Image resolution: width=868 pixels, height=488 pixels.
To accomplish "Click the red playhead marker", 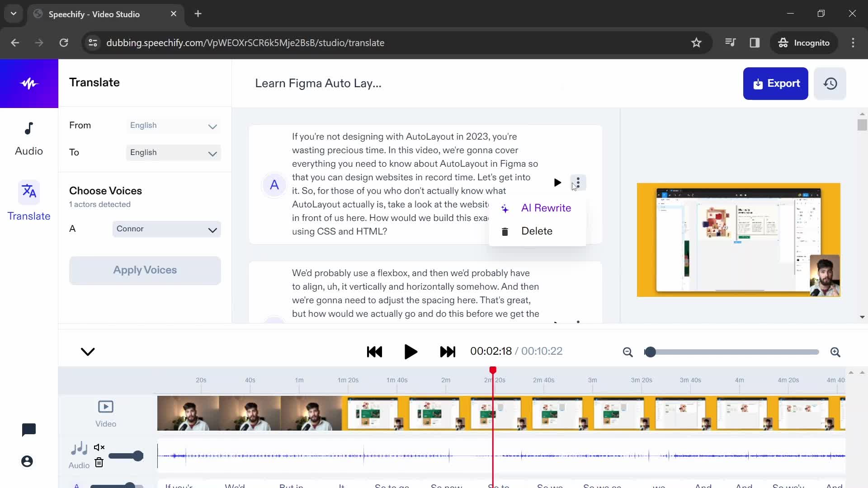I will pyautogui.click(x=493, y=370).
